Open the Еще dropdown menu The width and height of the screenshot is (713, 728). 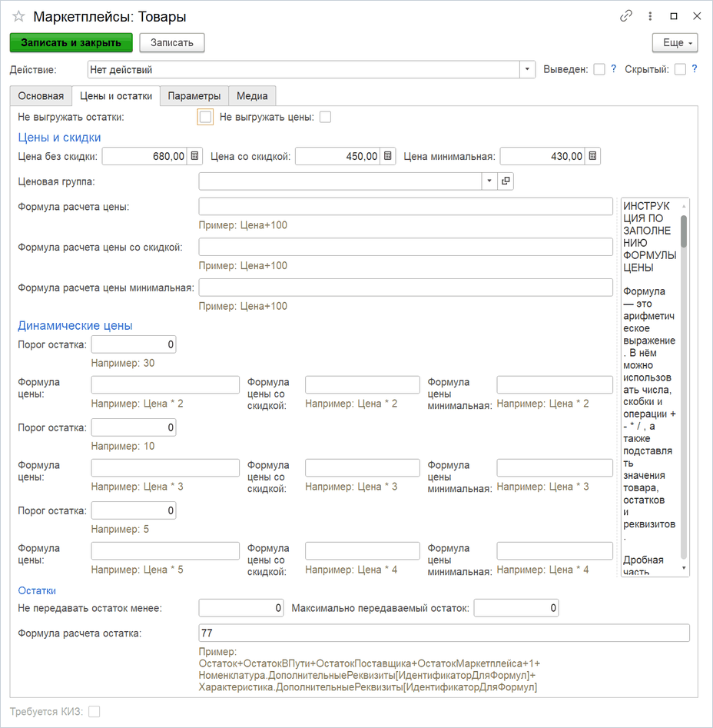pos(675,43)
